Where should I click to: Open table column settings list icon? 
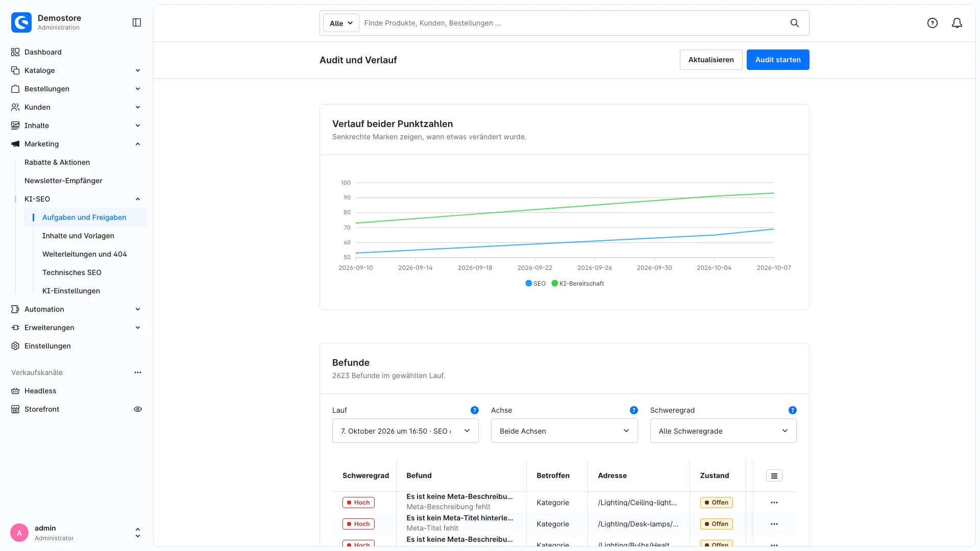(774, 475)
